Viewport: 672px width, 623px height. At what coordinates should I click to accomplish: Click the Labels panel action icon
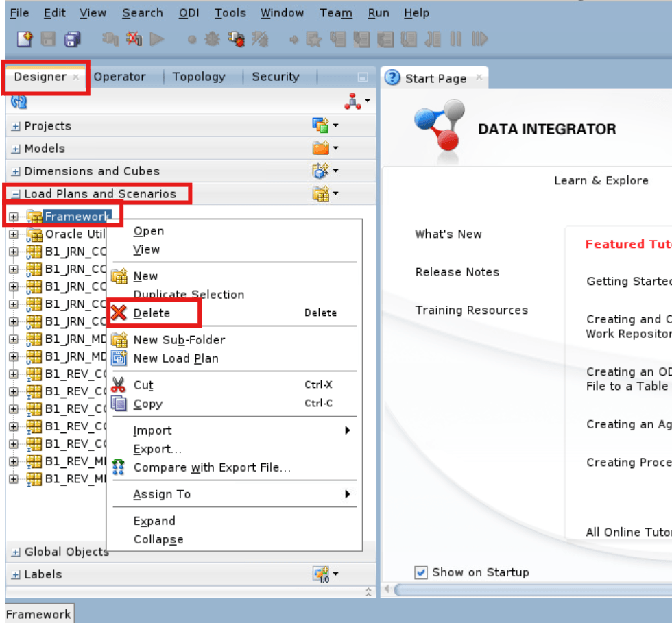[x=321, y=574]
